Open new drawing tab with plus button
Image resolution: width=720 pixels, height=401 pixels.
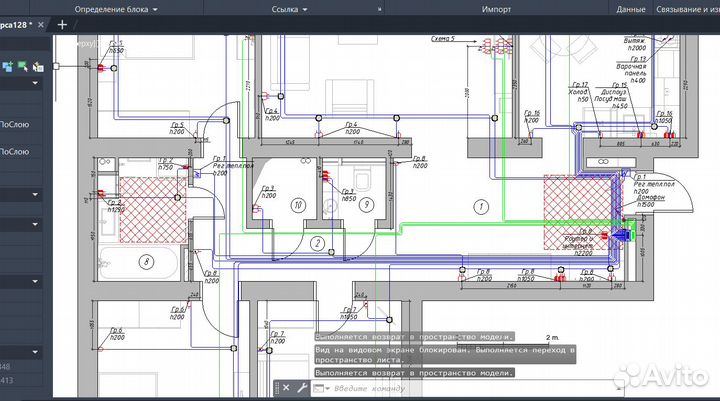pyautogui.click(x=63, y=24)
